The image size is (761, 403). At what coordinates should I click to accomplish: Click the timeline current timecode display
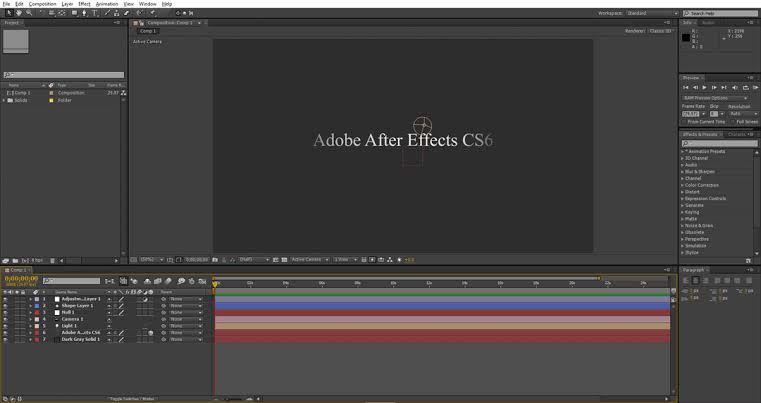click(21, 279)
